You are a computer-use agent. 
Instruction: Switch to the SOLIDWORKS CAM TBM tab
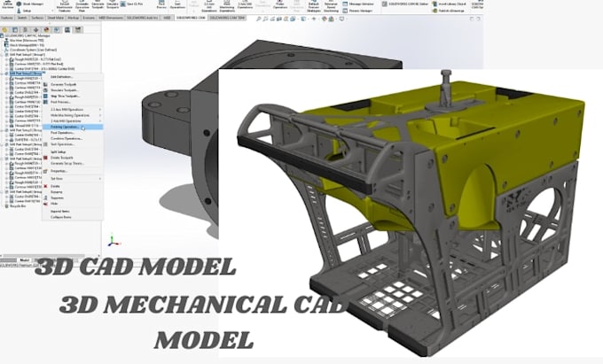(227, 18)
